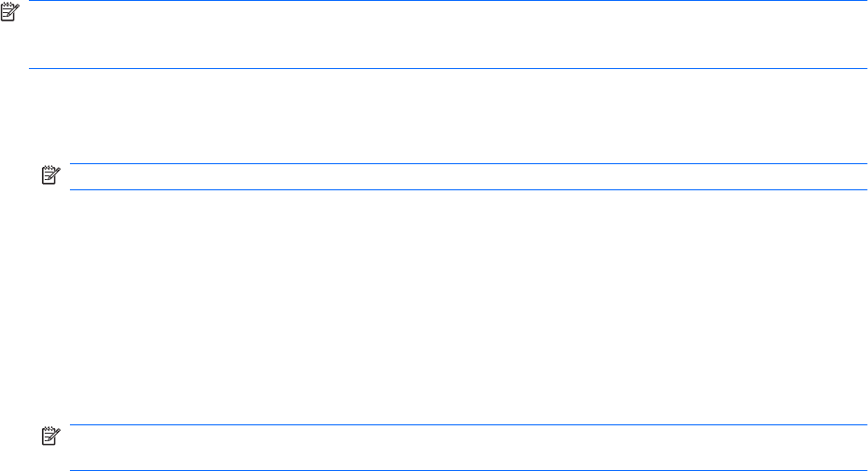Select the middle note pencil-and-pad icon
868x471 pixels.
click(49, 173)
